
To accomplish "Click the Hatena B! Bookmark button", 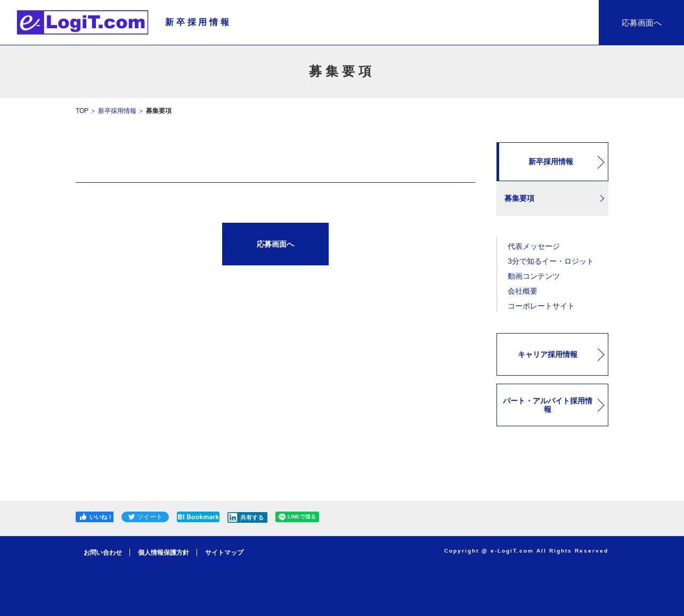I will tap(198, 517).
